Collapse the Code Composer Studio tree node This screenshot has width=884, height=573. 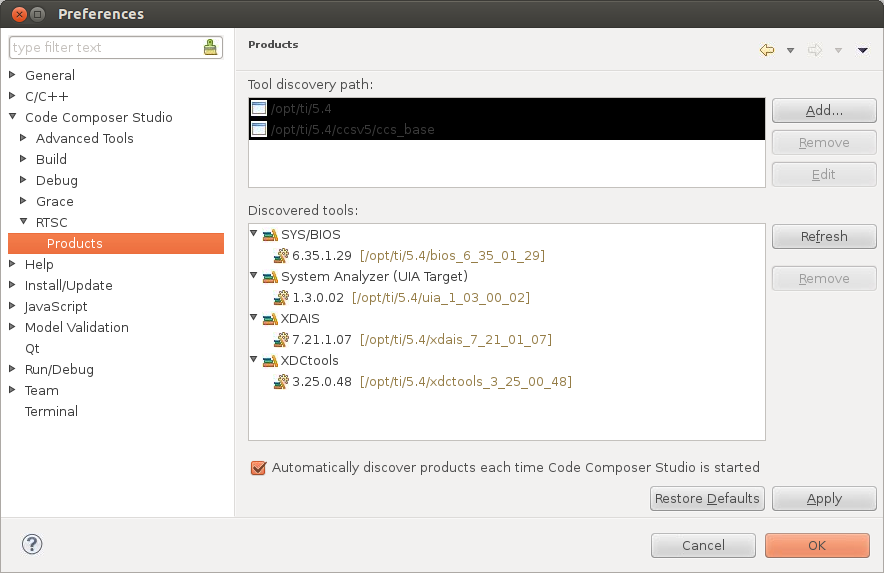coord(12,118)
